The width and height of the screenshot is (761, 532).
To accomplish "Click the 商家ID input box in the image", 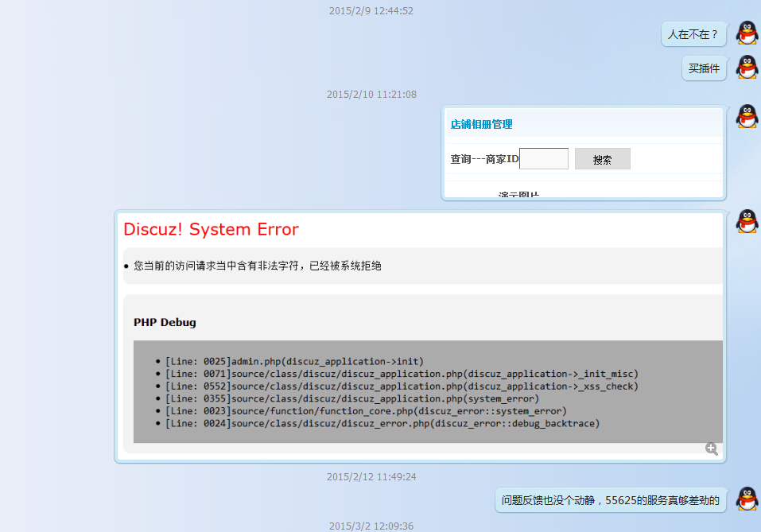I will point(544,159).
